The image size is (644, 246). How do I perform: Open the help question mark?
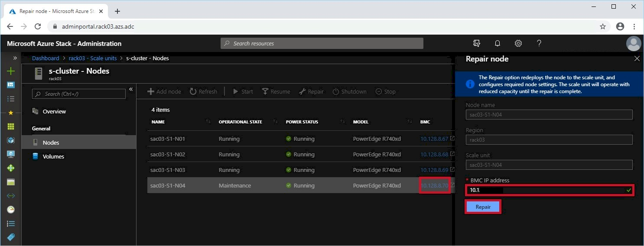(x=539, y=43)
